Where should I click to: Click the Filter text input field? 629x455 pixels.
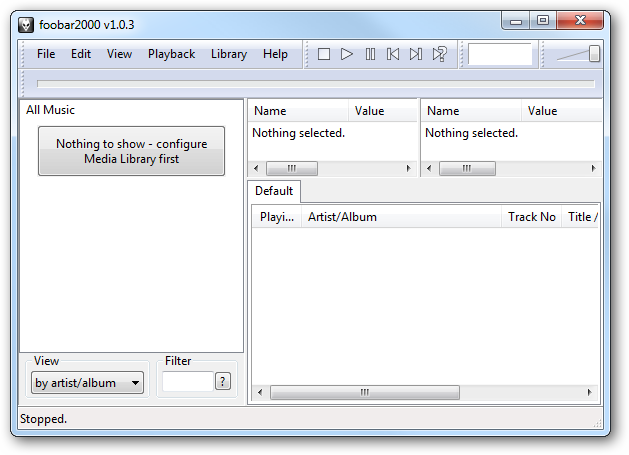coord(188,381)
